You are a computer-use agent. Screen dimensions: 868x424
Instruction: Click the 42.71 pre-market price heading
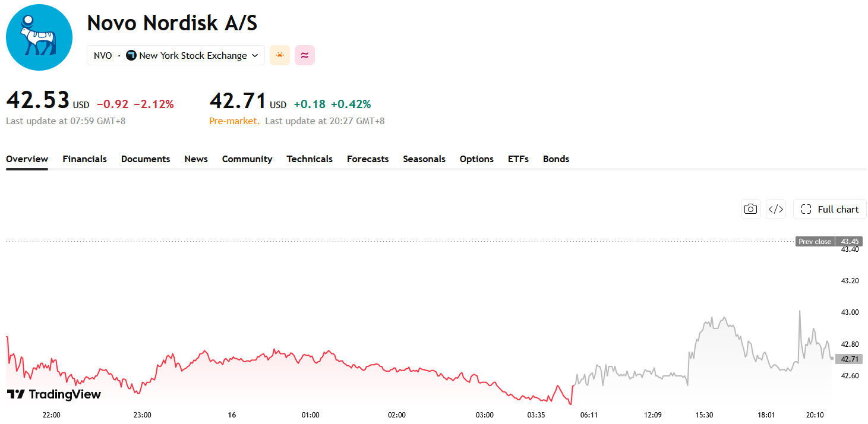tap(238, 100)
